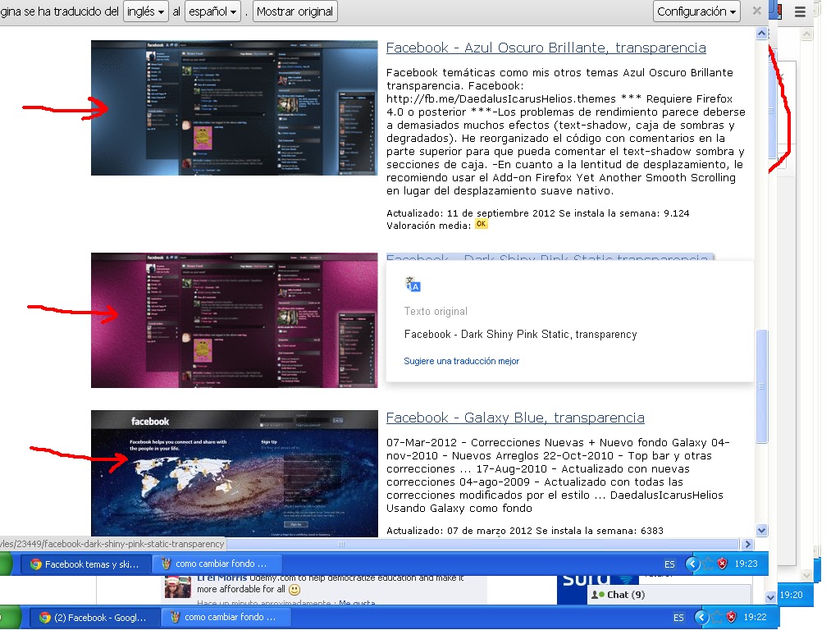Click the Actualizado: 11 de septiembre 2012 text
This screenshot has height=630, width=840.
click(x=470, y=213)
